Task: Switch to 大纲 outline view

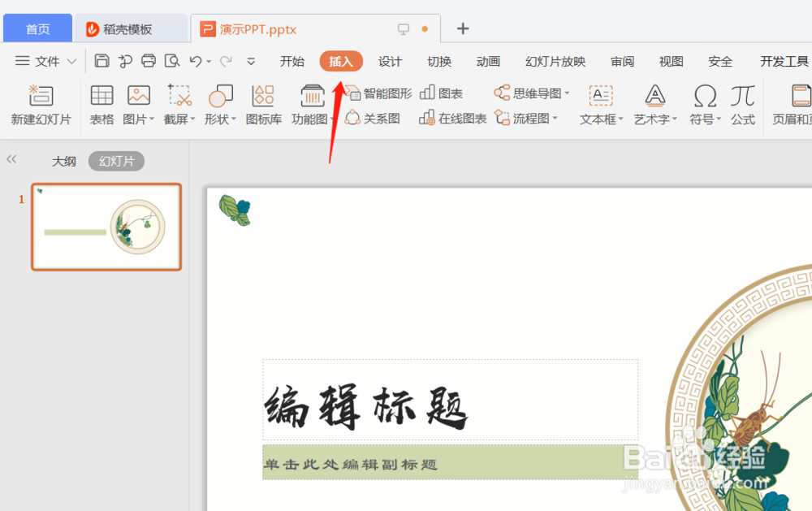Action: [x=63, y=161]
